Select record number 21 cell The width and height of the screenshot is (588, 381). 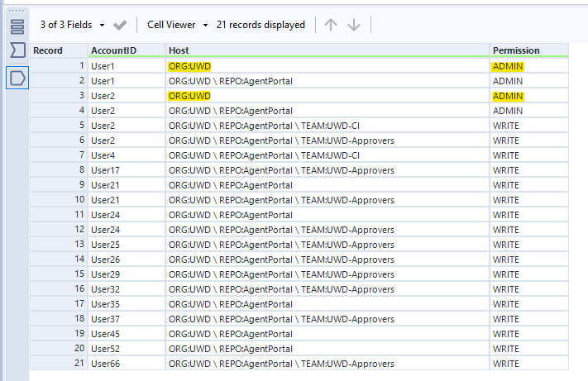tap(59, 364)
